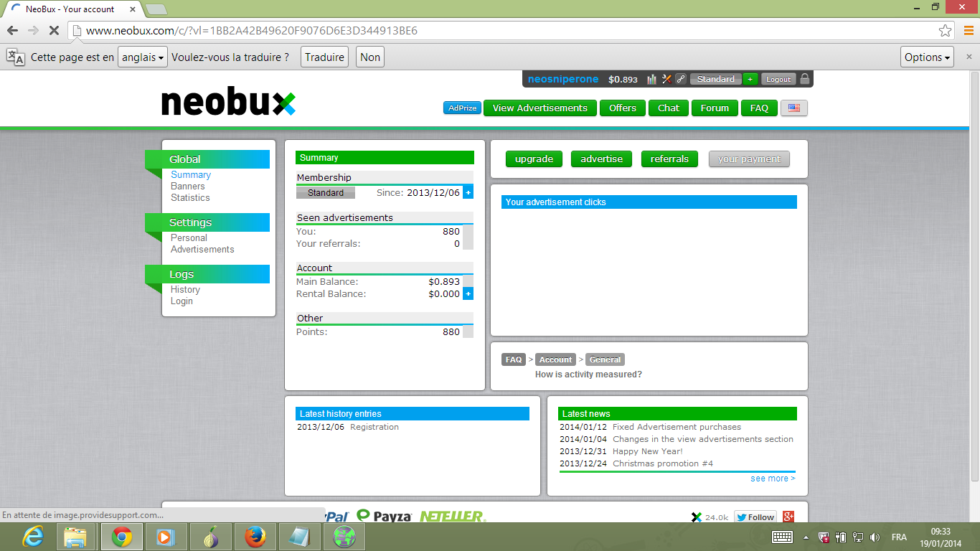Open History under Logs
Screen dimensions: 980x551
(185, 290)
